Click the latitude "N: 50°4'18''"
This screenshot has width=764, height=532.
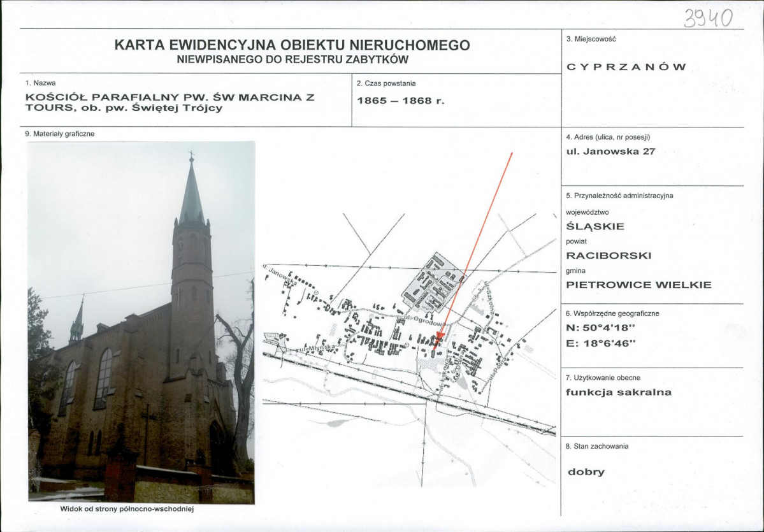click(x=601, y=328)
